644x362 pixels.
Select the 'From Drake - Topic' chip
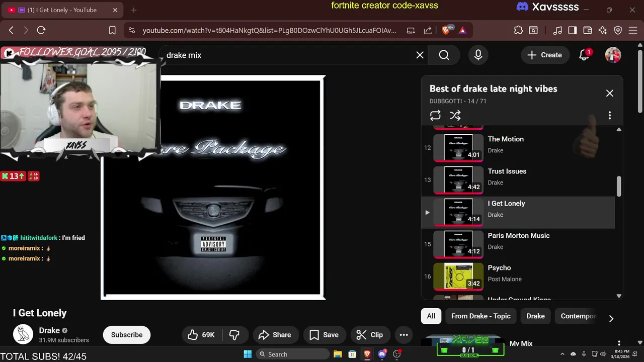pos(480,316)
